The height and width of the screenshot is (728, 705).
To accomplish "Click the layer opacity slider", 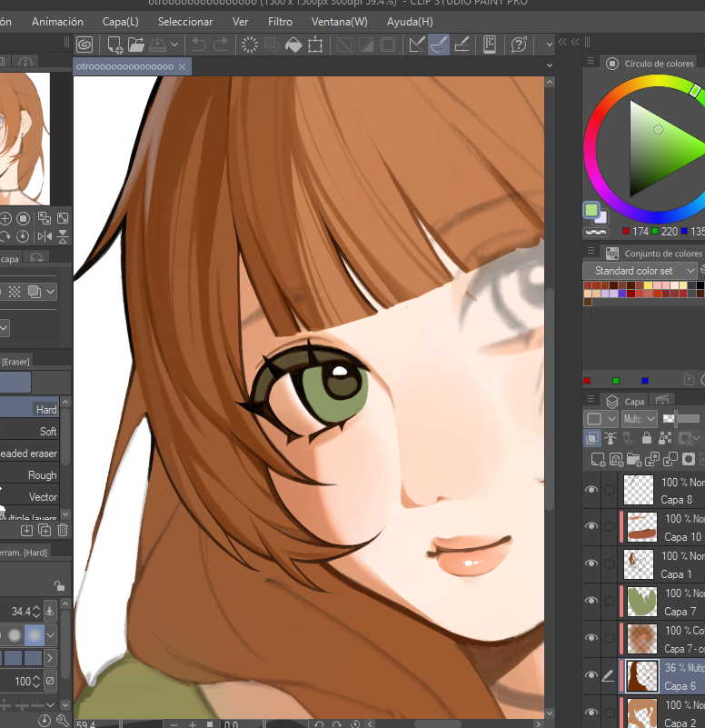I will [680, 419].
